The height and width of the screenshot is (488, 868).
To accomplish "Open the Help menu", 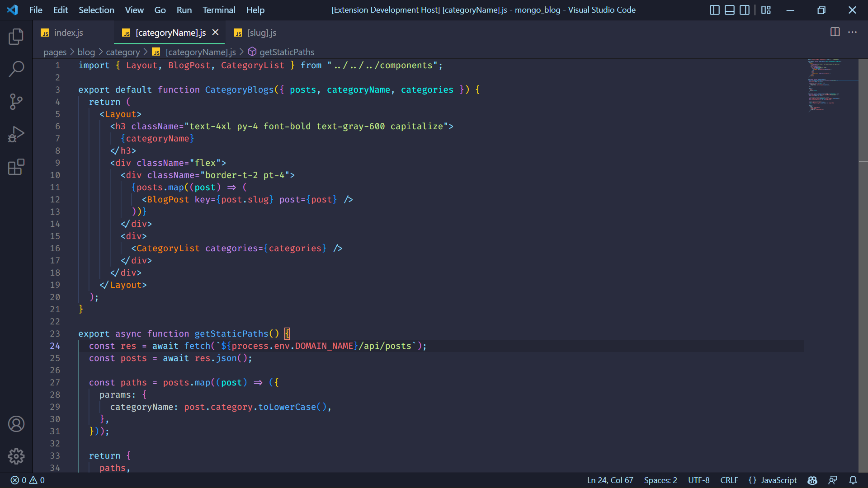I will (x=255, y=10).
